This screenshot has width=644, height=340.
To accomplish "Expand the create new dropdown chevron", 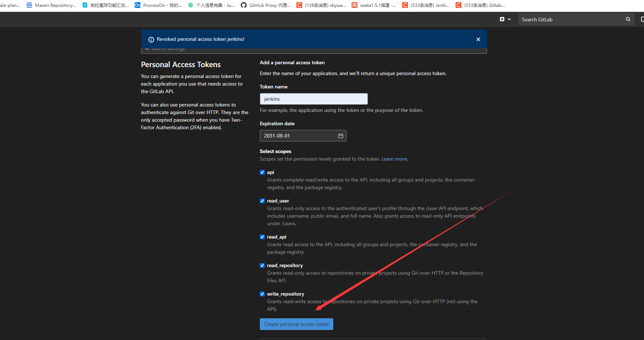I will coord(509,19).
